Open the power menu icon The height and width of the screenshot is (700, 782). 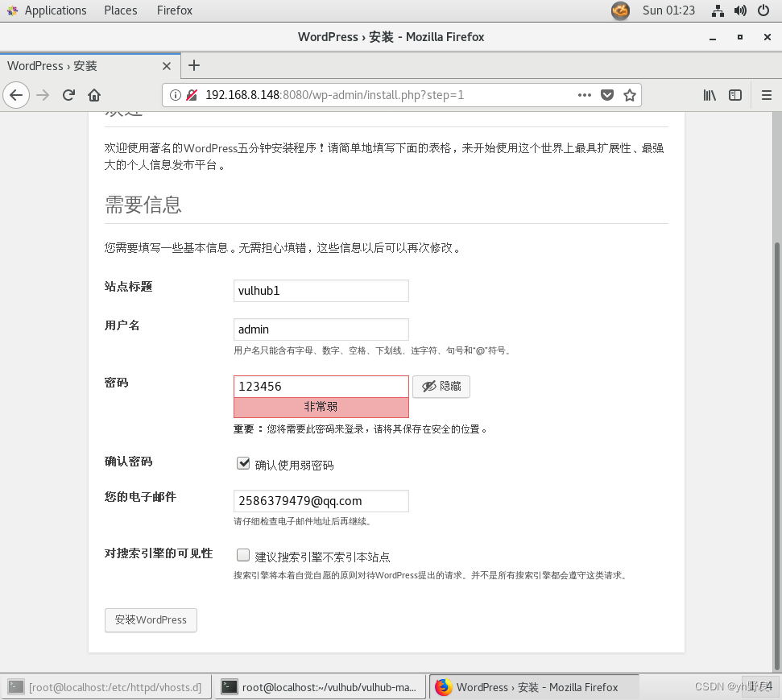point(763,10)
